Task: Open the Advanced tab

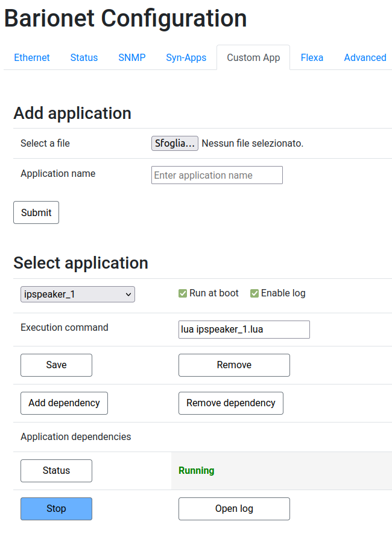Action: coord(365,57)
